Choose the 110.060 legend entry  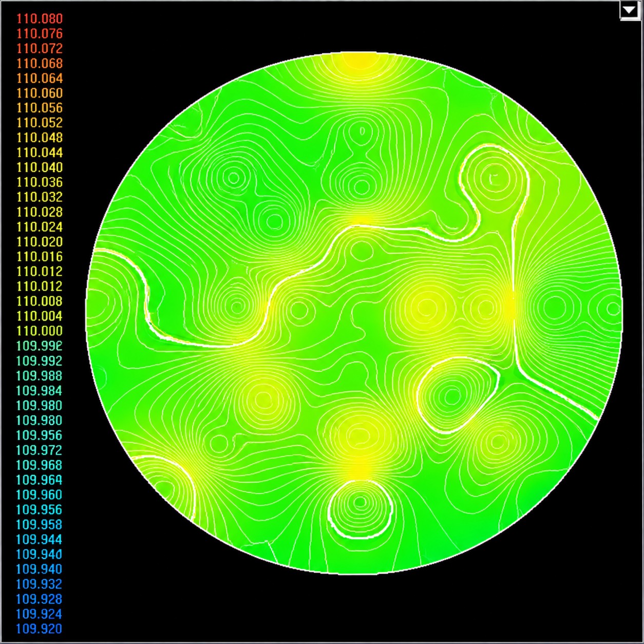tap(40, 93)
